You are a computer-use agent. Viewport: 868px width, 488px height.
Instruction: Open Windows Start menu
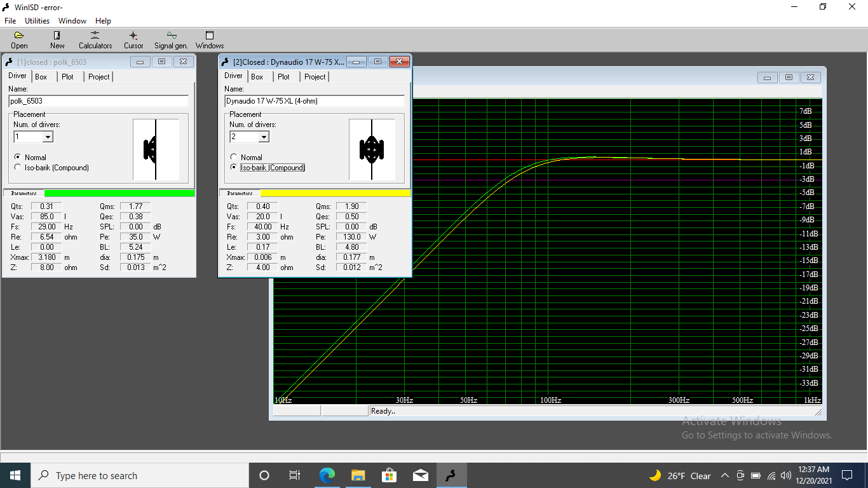pyautogui.click(x=15, y=475)
